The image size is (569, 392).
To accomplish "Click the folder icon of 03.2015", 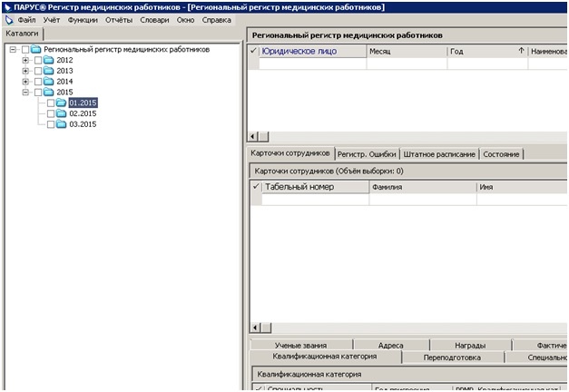I will coord(61,124).
